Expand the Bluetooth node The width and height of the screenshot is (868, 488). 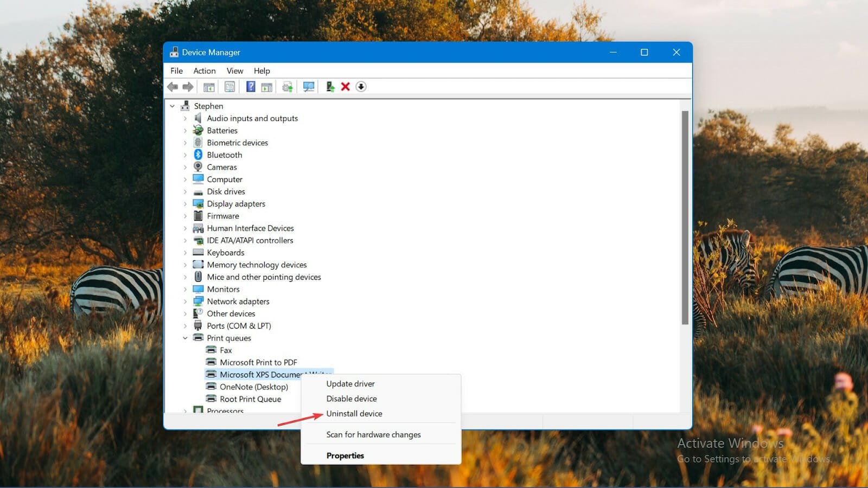(185, 155)
